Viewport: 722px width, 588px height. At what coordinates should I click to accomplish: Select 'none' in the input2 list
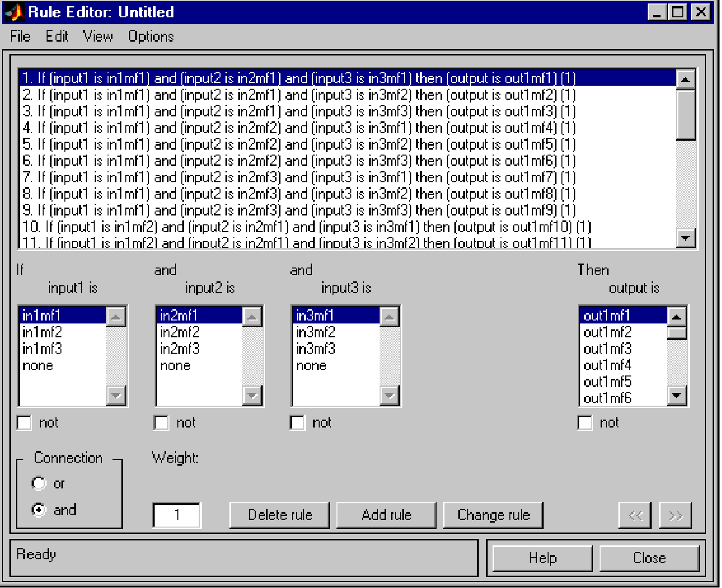click(199, 366)
